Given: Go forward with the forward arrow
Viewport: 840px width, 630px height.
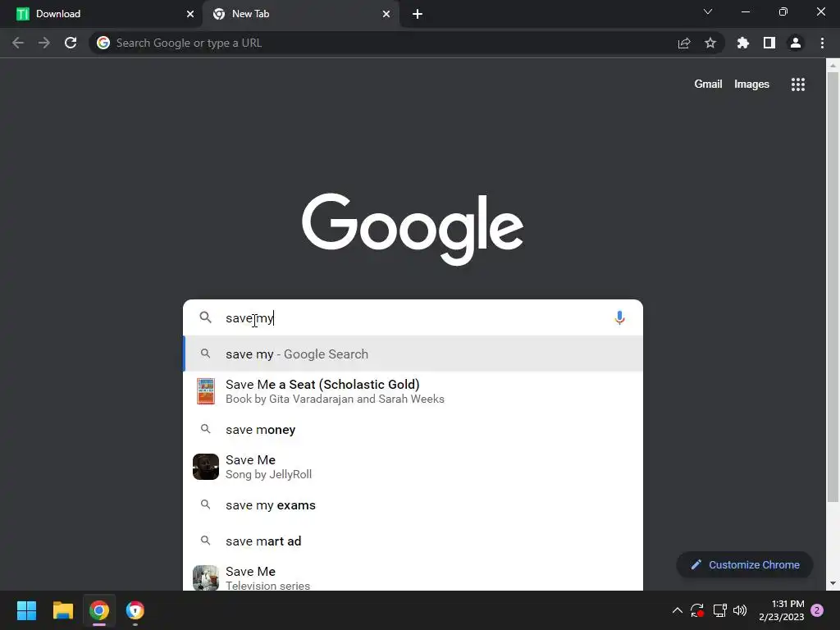Looking at the screenshot, I should (44, 43).
